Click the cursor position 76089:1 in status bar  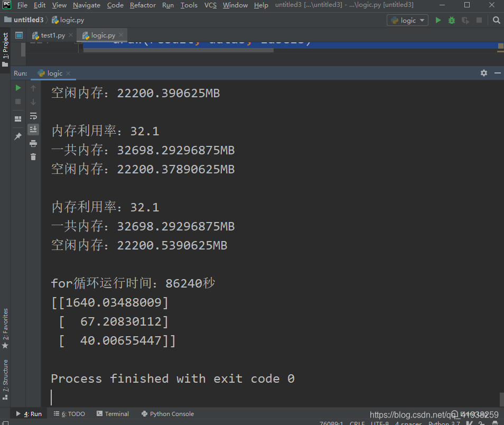click(x=331, y=423)
